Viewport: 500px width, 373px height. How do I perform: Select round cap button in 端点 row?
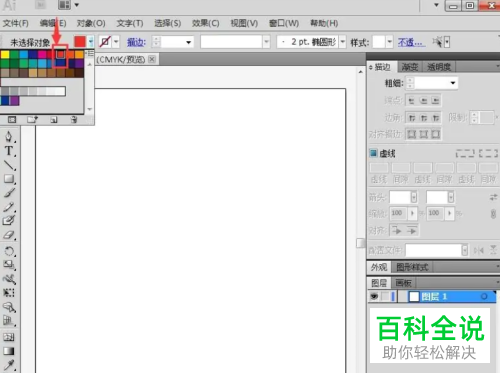pyautogui.click(x=424, y=100)
